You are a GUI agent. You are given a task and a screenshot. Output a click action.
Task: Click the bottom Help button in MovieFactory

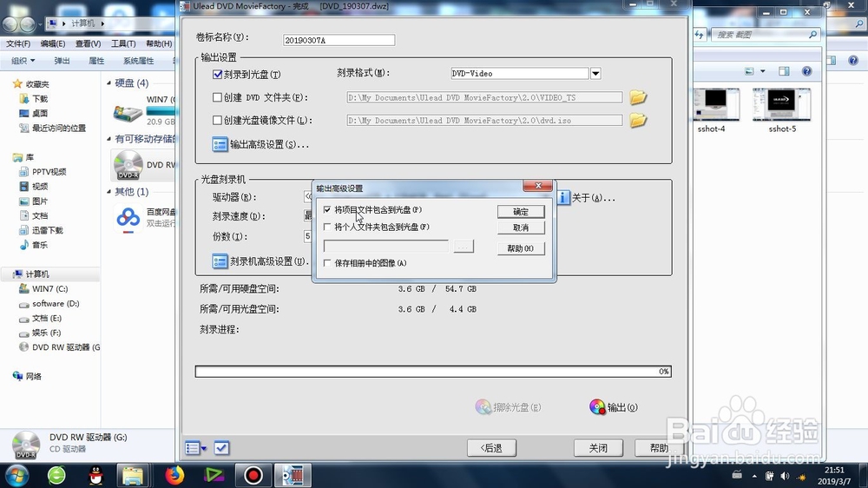659,447
